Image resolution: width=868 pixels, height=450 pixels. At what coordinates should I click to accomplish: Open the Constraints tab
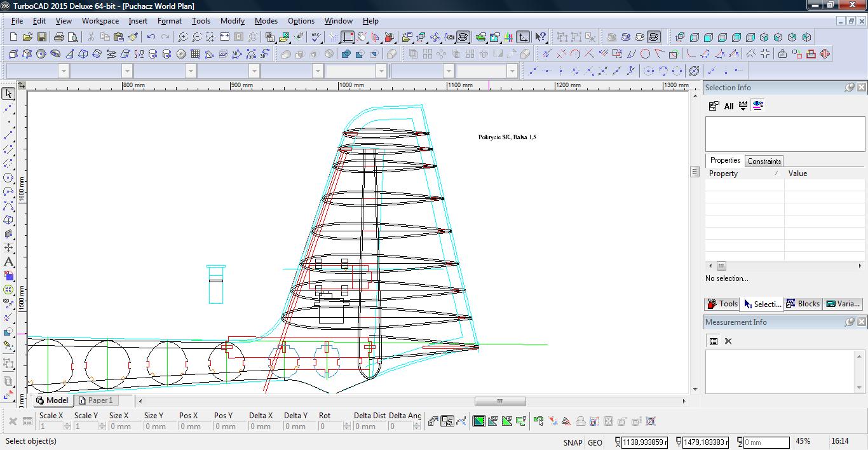pos(764,161)
